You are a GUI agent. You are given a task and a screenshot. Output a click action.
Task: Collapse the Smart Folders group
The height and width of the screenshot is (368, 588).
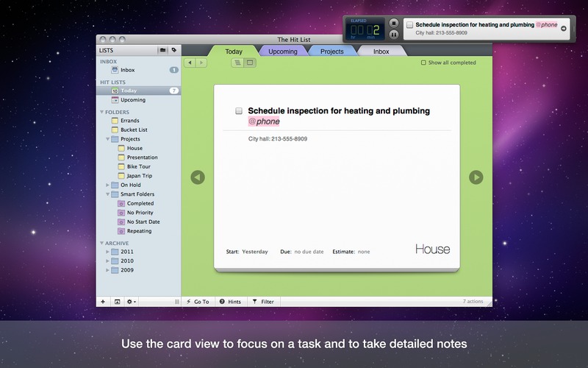pyautogui.click(x=107, y=194)
